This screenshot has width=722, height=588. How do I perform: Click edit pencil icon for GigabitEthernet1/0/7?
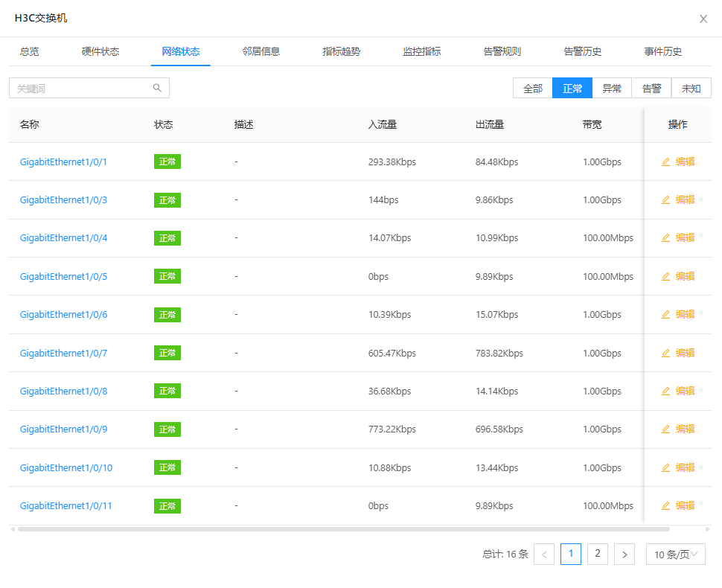666,353
